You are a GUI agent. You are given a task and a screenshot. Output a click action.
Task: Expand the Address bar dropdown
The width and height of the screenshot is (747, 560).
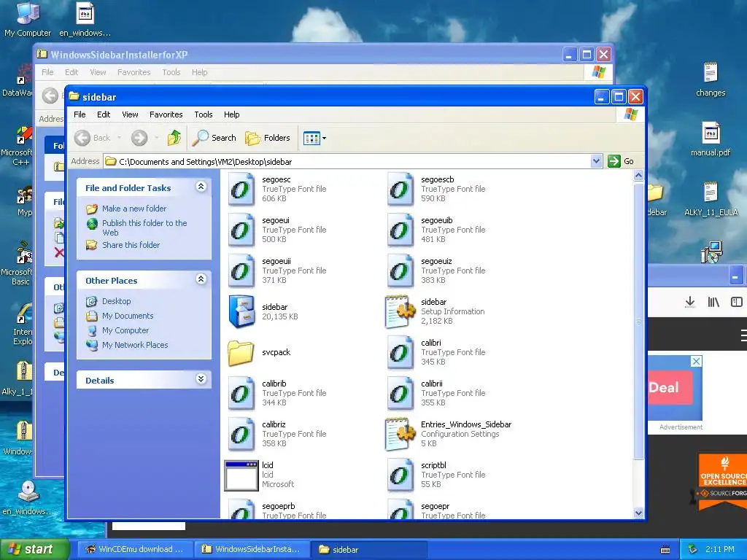[x=596, y=161]
